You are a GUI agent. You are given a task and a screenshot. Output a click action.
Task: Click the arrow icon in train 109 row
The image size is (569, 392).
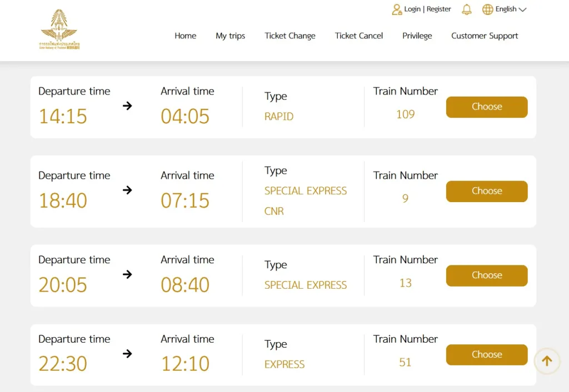127,106
